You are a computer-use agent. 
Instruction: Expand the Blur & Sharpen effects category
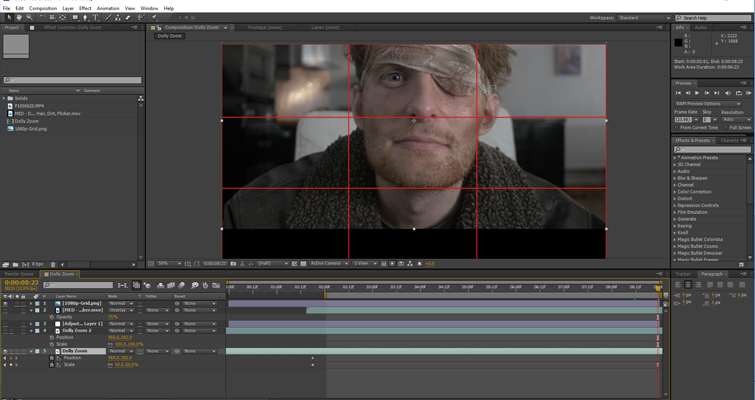pos(676,177)
